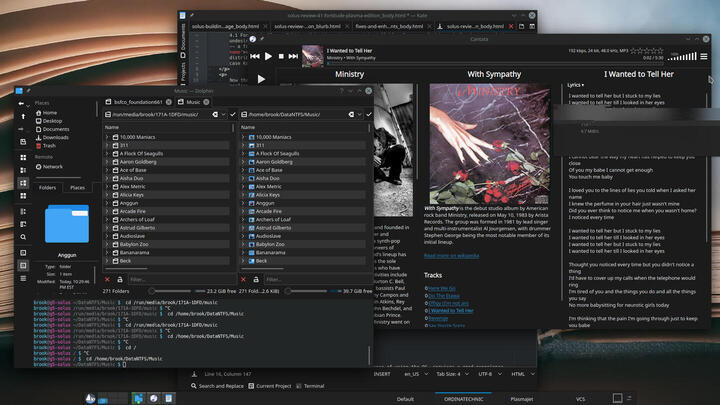Screen dimensions: 720x405
Task: Expand Audioslave folder in right pane
Action: point(243,236)
